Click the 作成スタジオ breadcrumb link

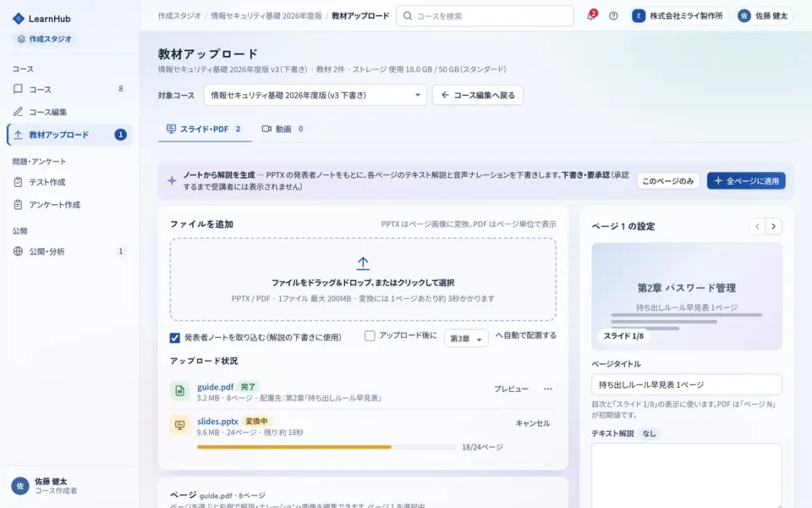(x=179, y=16)
